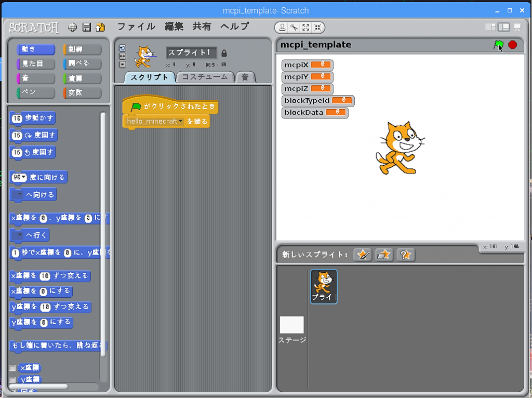Click the mcpiZ variable monitor

308,88
